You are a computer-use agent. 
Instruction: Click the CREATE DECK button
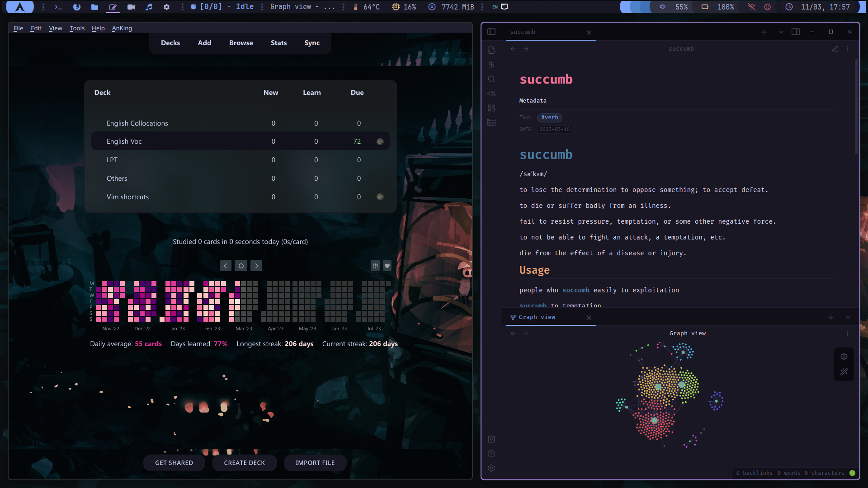(244, 463)
